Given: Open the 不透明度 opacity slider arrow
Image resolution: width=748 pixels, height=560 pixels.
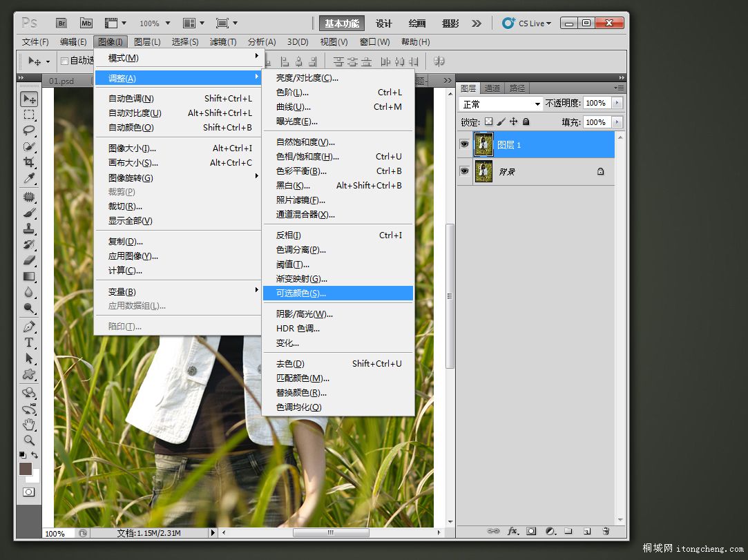Looking at the screenshot, I should click(x=617, y=103).
